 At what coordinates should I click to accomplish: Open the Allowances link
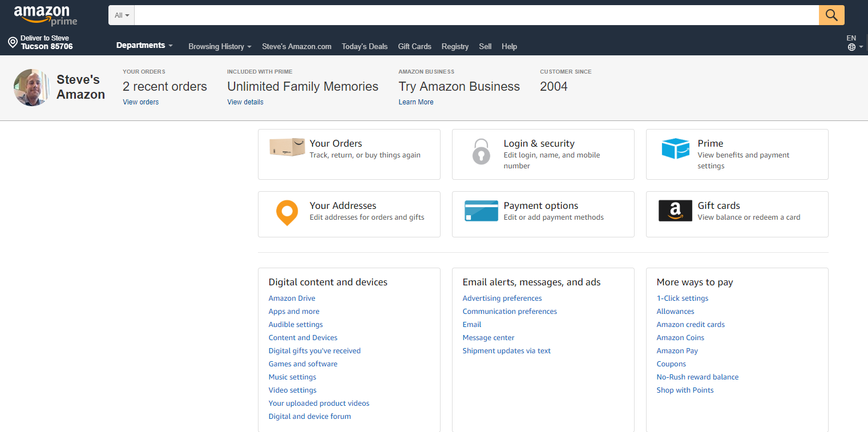click(x=676, y=312)
